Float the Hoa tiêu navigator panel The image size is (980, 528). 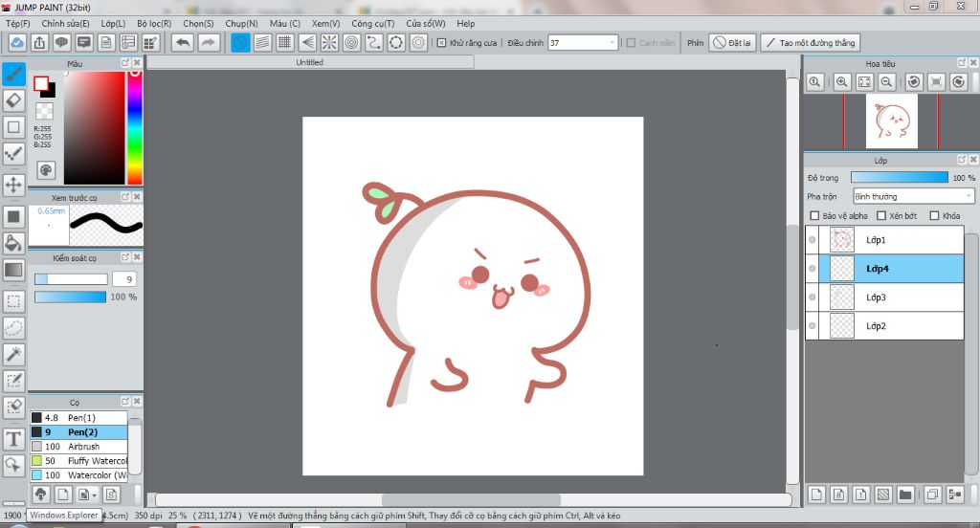point(962,63)
